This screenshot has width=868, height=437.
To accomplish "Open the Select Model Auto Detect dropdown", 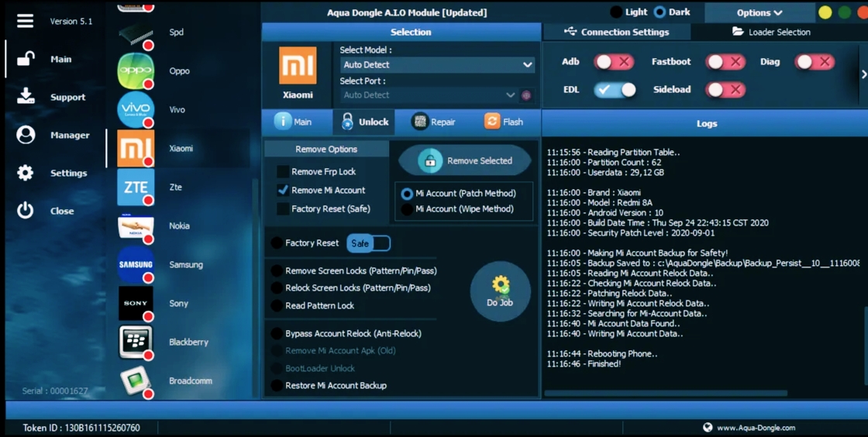I will tap(437, 65).
